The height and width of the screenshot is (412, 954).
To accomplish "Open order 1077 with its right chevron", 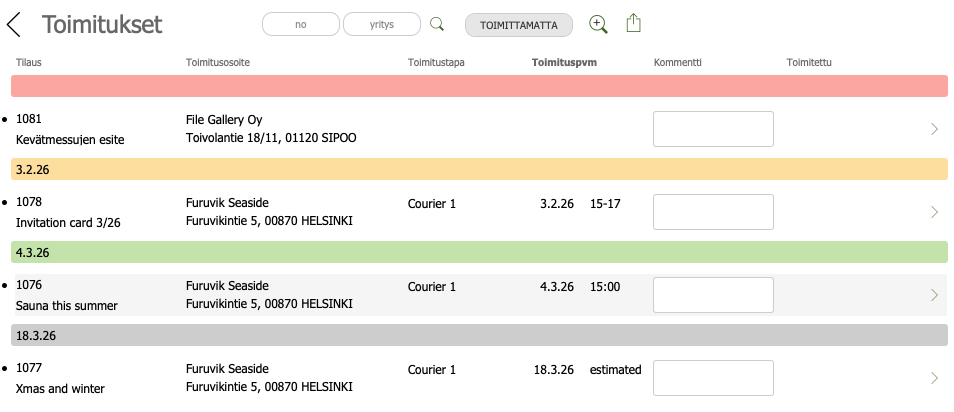I will [934, 378].
